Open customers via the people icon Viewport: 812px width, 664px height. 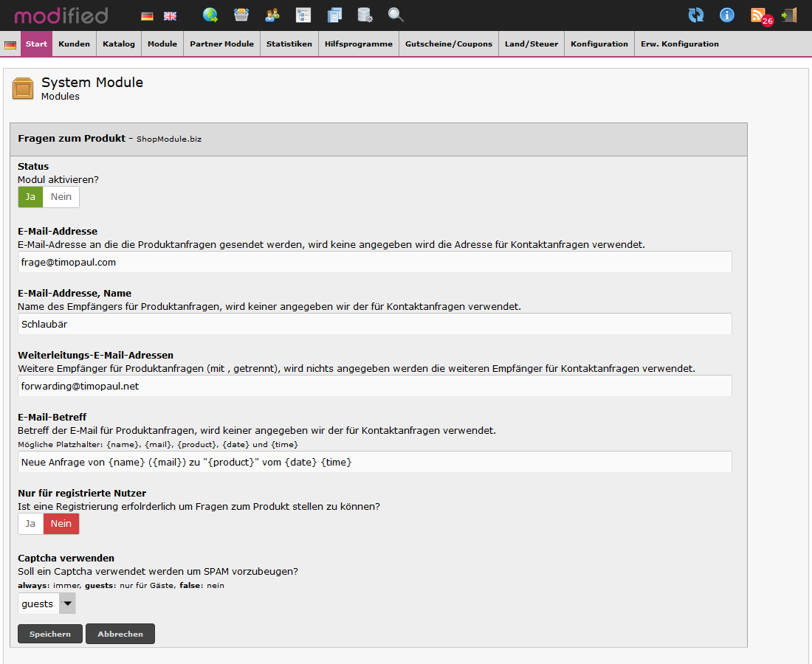point(272,15)
